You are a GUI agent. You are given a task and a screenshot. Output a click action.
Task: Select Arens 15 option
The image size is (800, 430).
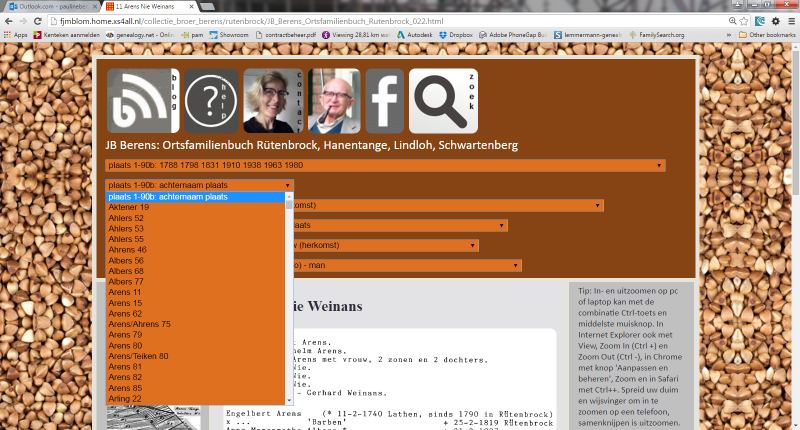click(x=195, y=302)
